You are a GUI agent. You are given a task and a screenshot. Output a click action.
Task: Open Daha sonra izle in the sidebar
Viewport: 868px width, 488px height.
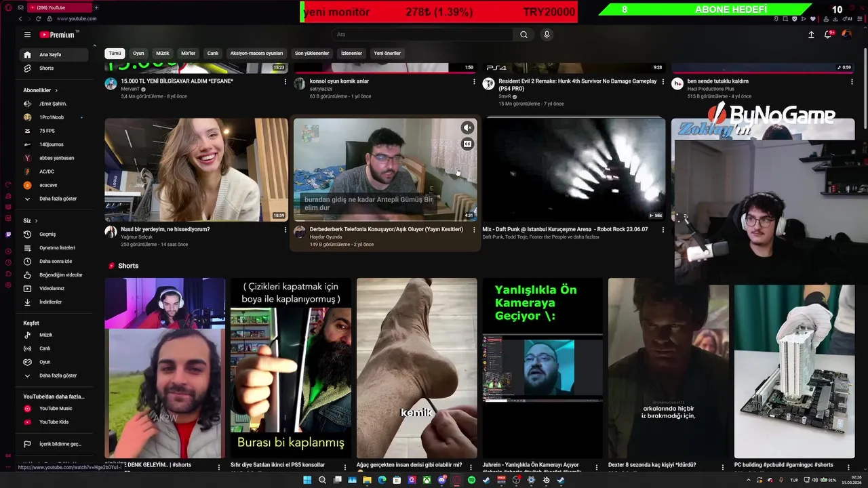pos(54,262)
